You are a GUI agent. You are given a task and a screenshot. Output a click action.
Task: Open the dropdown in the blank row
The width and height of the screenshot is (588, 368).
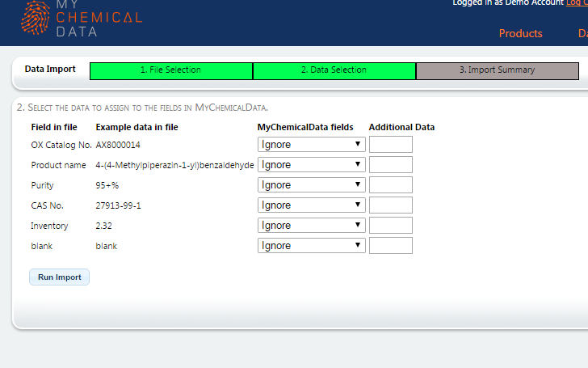[311, 246]
